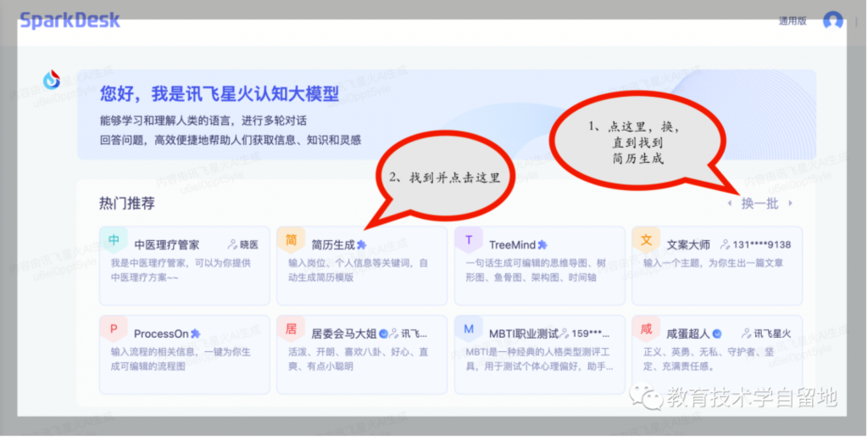Open the TreeMind assistant
Screen dimensions: 868x437
[540, 266]
